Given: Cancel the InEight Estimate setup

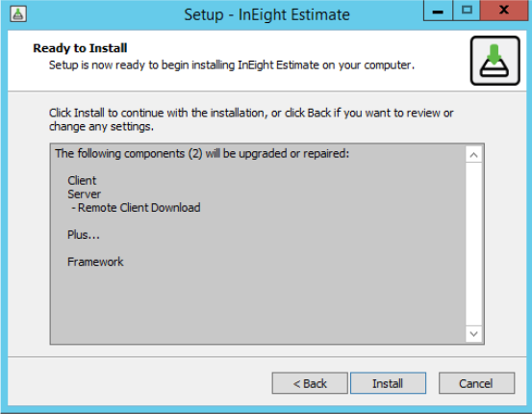Looking at the screenshot, I should click(x=476, y=383).
